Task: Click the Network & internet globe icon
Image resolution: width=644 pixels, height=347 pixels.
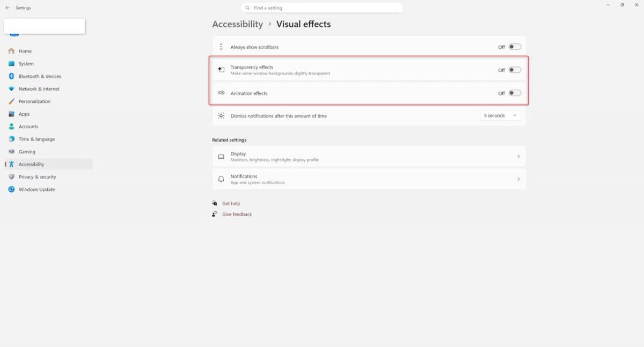Action: click(x=12, y=88)
